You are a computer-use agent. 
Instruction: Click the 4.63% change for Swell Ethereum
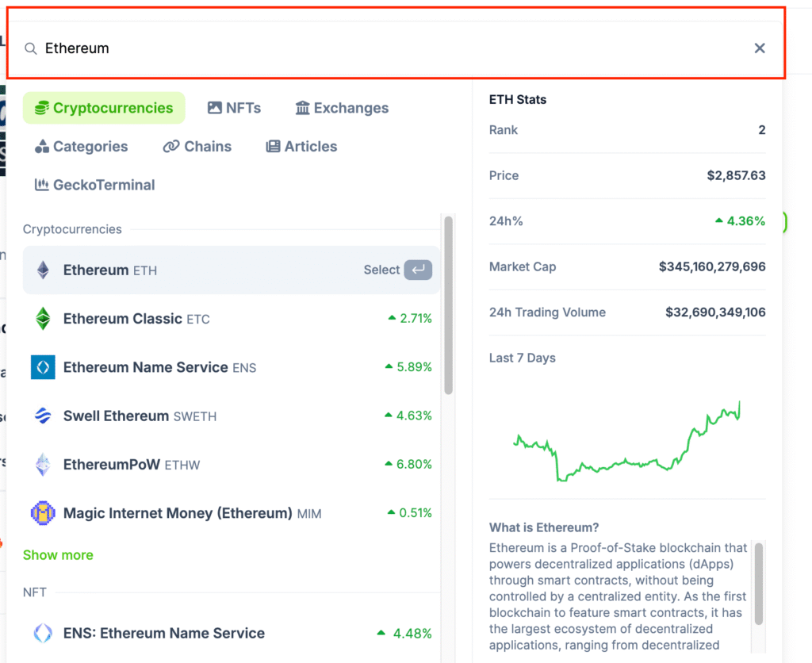408,416
